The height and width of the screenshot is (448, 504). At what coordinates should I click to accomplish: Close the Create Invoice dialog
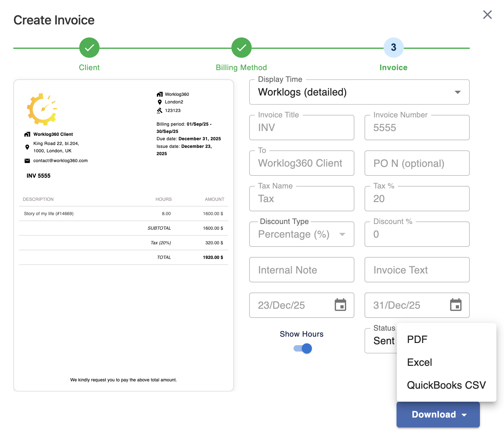487,15
